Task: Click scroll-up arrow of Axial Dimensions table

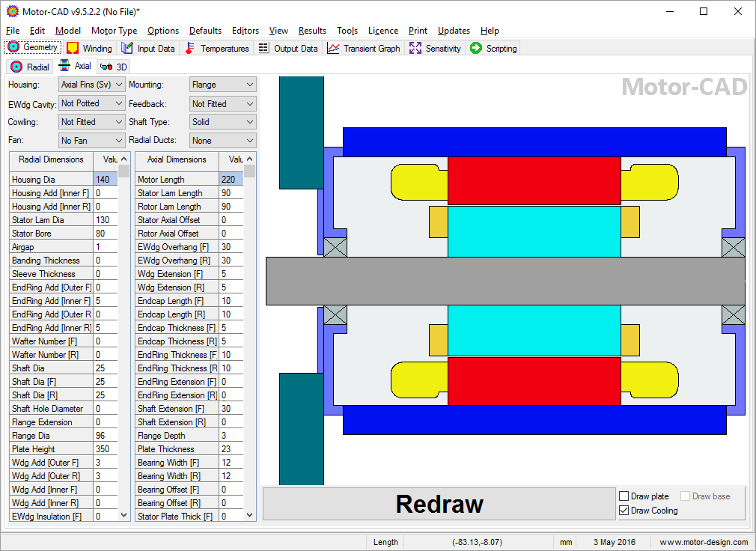Action: [249, 159]
